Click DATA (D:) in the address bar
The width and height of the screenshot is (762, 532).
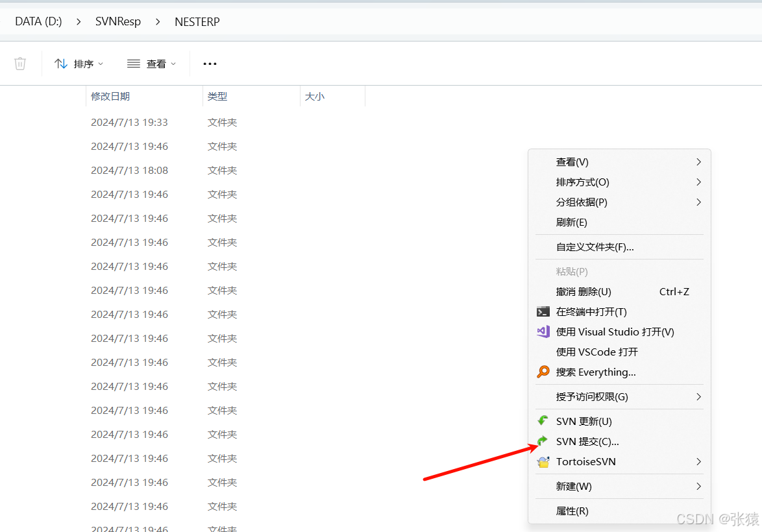(38, 21)
